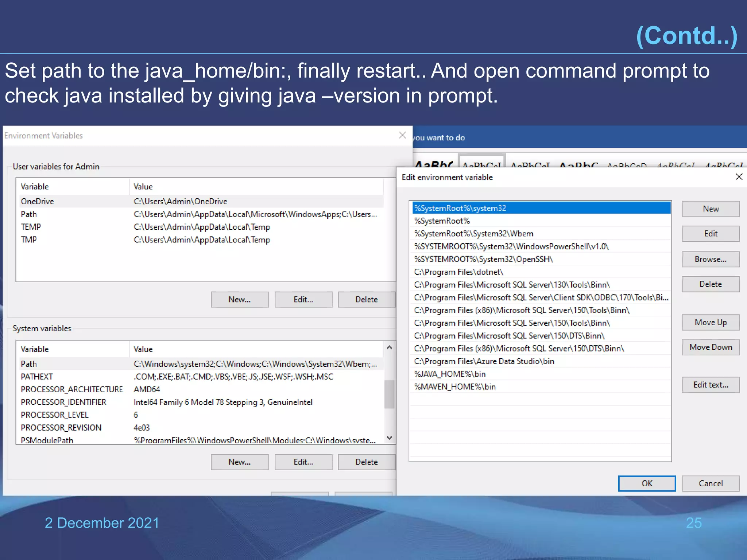
Task: Click New in Edit environment variable dialog
Action: pos(711,209)
